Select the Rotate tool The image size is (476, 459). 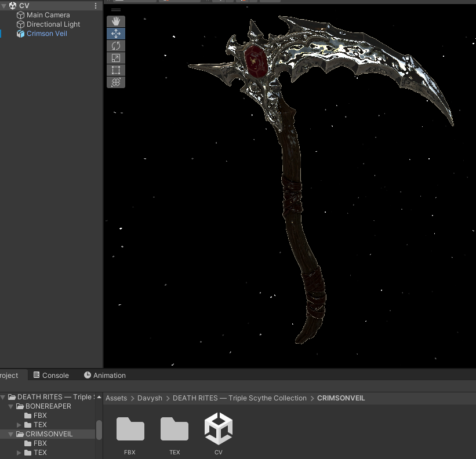click(116, 46)
